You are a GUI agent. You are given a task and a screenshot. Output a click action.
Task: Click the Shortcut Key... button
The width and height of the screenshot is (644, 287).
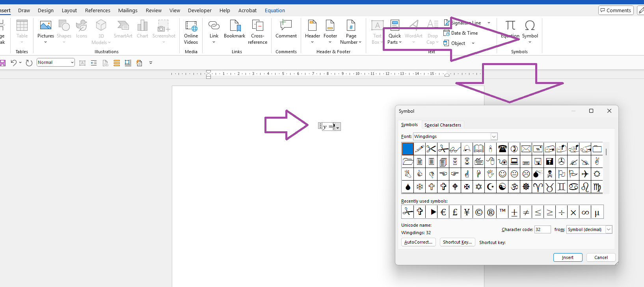point(457,242)
